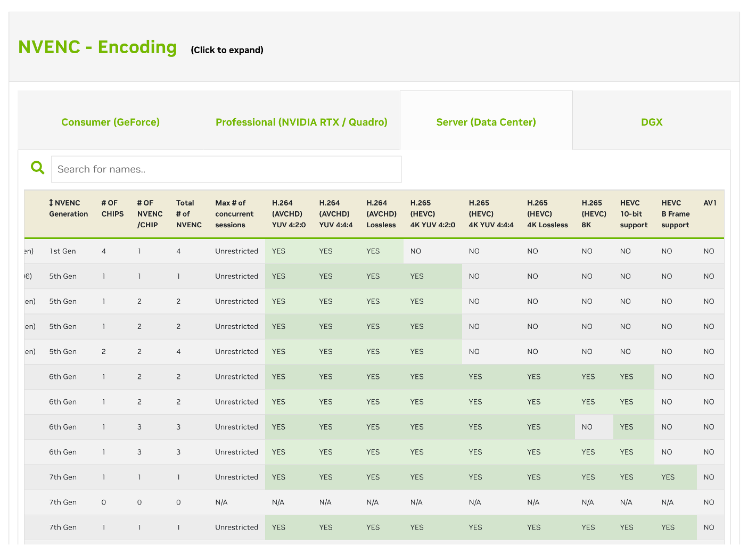Click the H.264 (AVCHD) YUV 4:4:4 header
This screenshot has width=756, height=545.
click(x=336, y=214)
